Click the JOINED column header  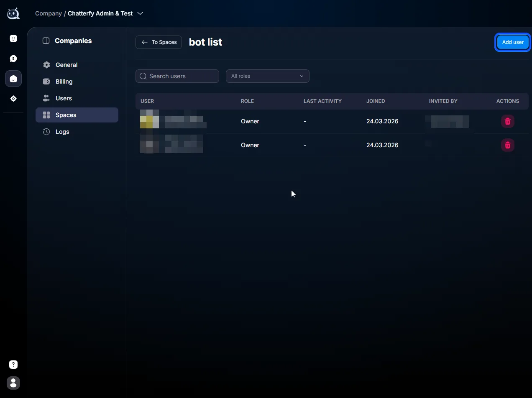tap(376, 101)
